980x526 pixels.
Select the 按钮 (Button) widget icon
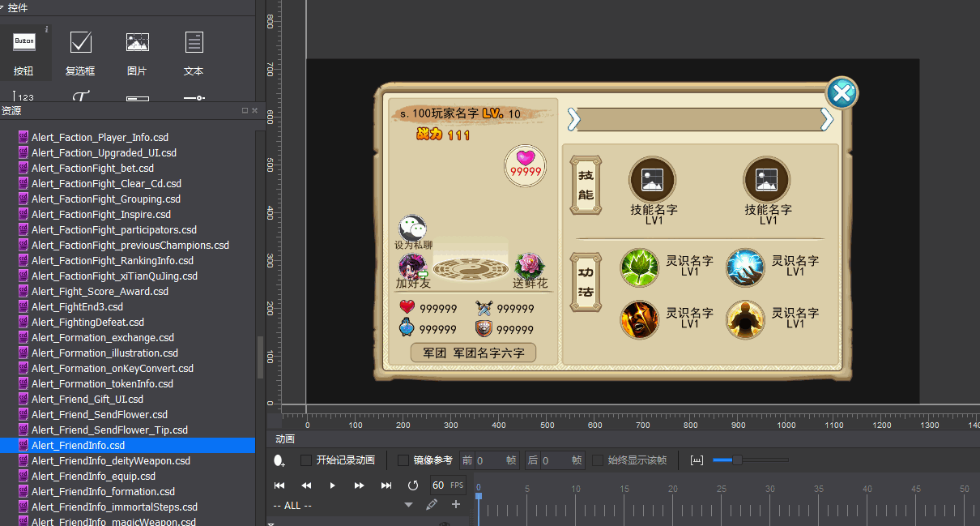tap(23, 41)
